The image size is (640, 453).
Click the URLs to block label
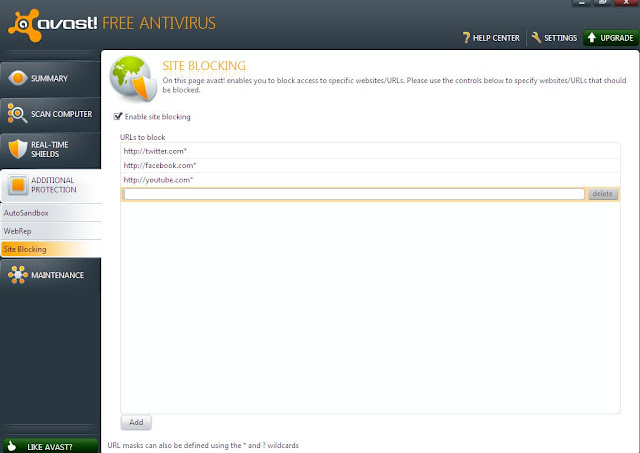point(142,137)
